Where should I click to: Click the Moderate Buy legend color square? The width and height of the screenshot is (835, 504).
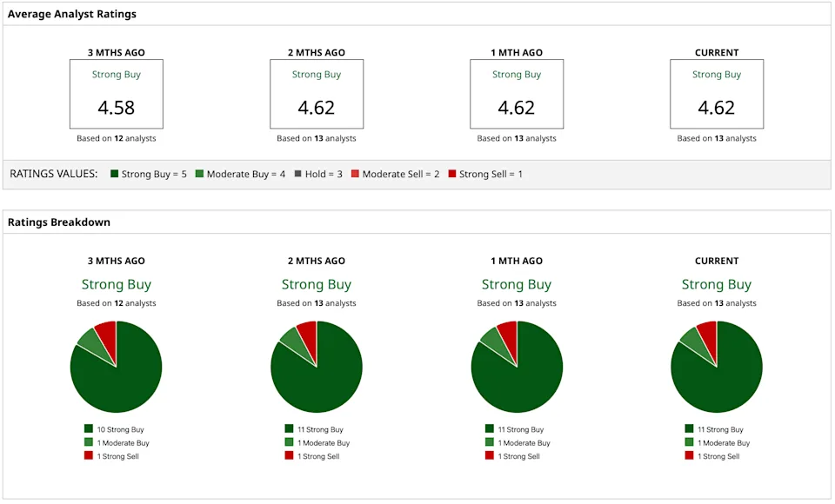[x=199, y=174]
